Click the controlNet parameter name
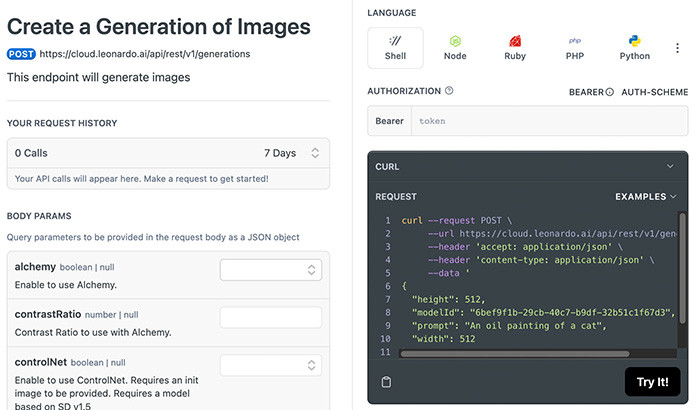The height and width of the screenshot is (410, 700). 41,362
